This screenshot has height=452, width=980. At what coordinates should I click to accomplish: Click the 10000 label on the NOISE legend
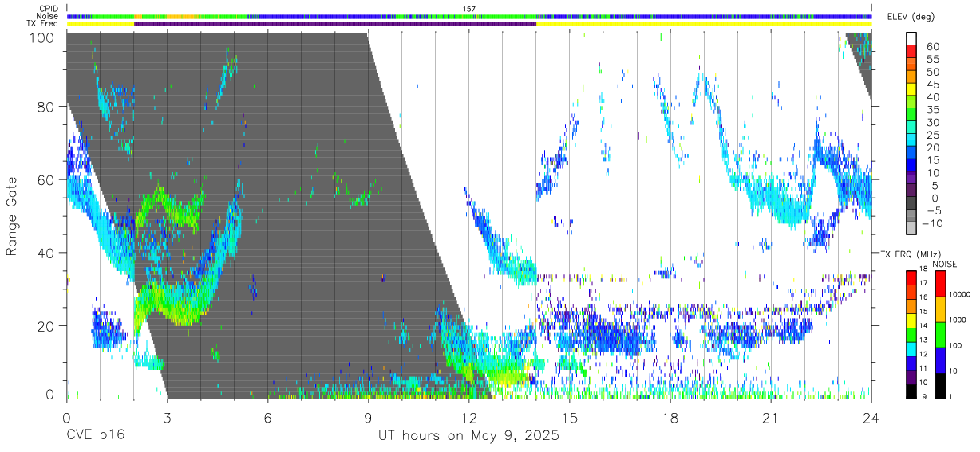coord(958,296)
